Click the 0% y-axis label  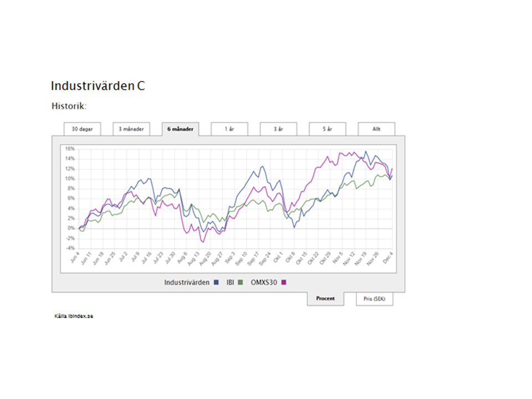pyautogui.click(x=70, y=228)
